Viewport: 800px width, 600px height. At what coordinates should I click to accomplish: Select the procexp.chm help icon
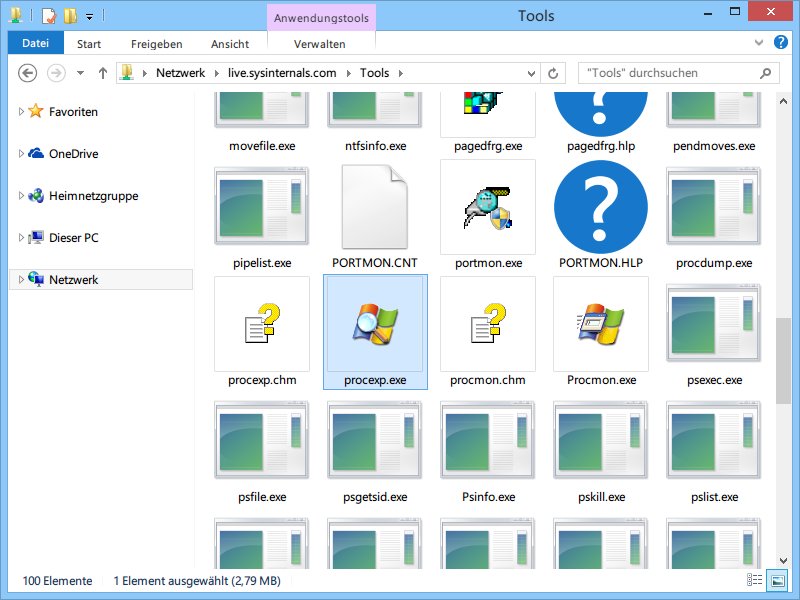tap(262, 323)
